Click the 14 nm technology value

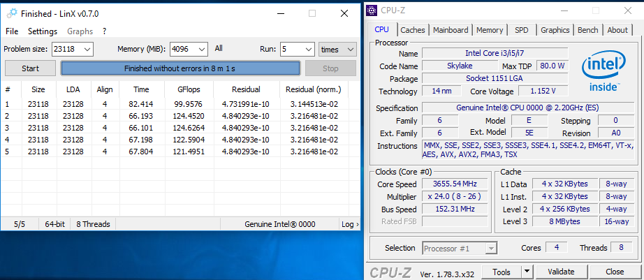point(441,91)
